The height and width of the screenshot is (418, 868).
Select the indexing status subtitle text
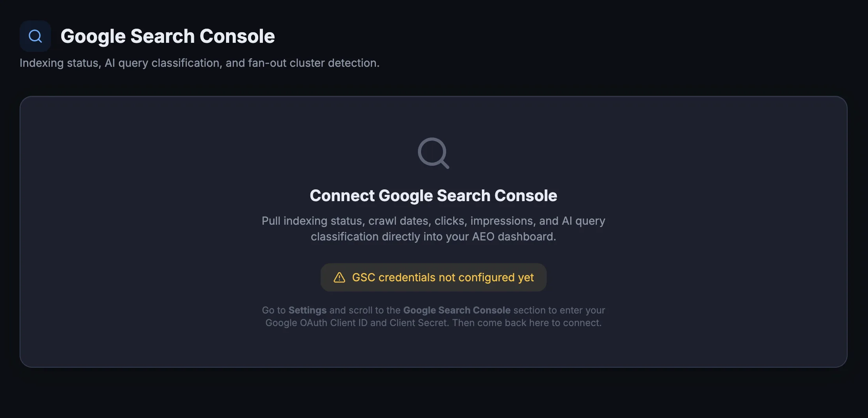[199, 62]
